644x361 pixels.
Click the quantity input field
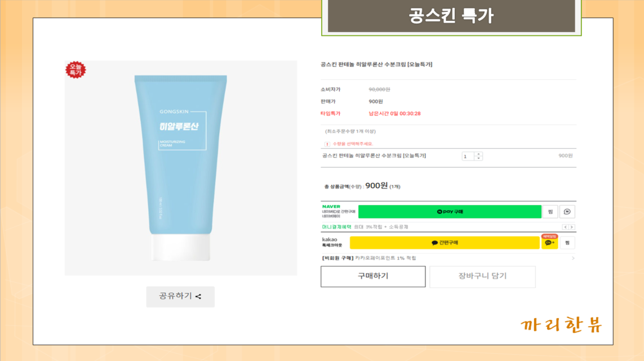[x=468, y=156]
